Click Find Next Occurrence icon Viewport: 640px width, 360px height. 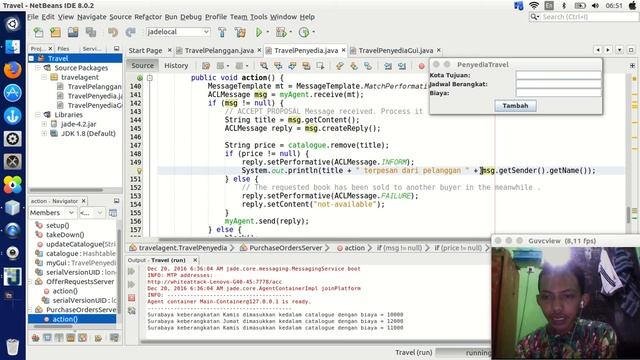pyautogui.click(x=292, y=66)
